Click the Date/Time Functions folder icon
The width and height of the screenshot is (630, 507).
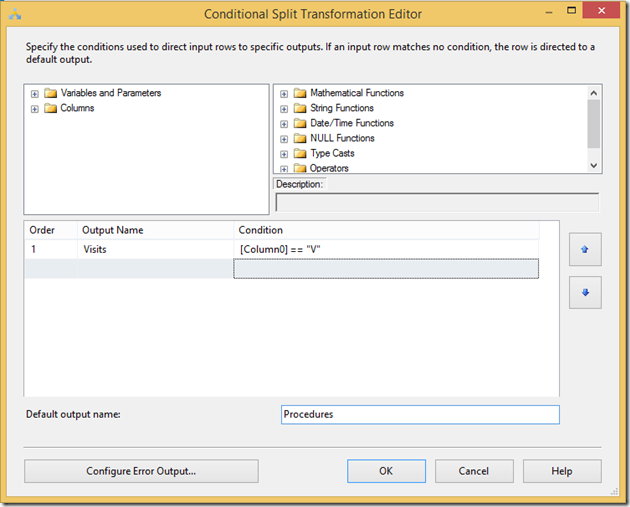pos(300,123)
